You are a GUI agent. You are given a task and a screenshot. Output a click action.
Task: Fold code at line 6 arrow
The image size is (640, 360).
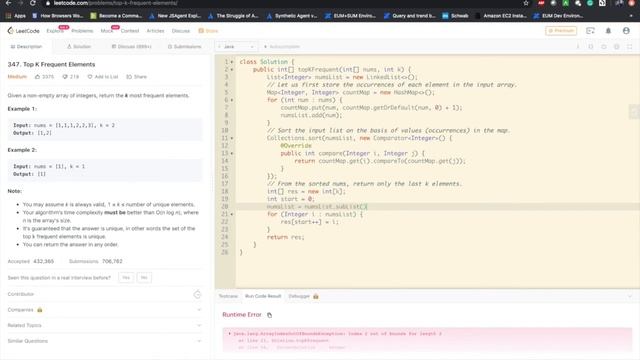pyautogui.click(x=232, y=100)
